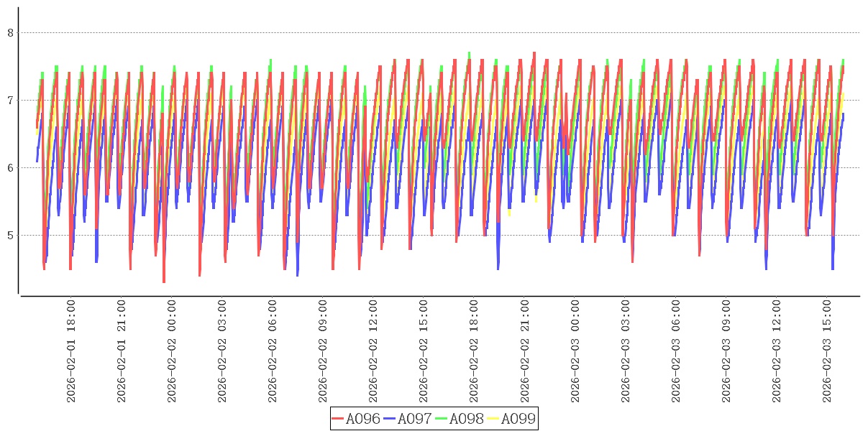Click the 2026-02-02 18:00 axis label
The height and width of the screenshot is (431, 868).
[x=474, y=351]
